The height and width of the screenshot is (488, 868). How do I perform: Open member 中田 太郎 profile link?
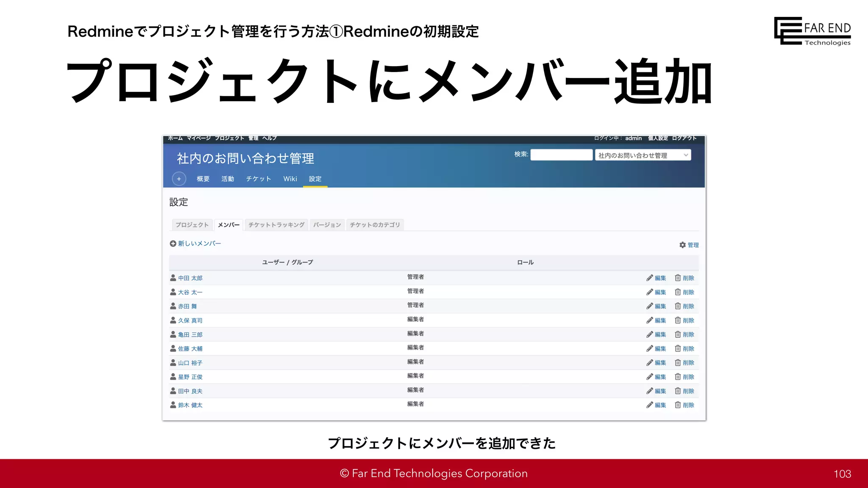click(190, 278)
